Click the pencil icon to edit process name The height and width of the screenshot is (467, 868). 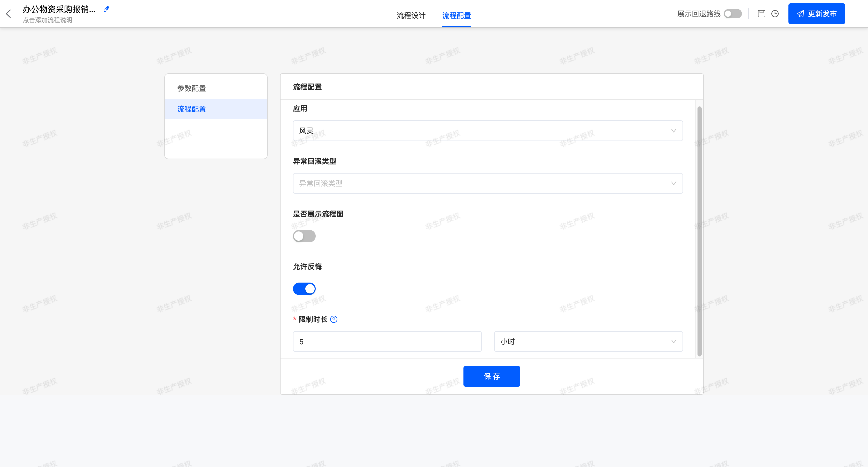coord(106,9)
